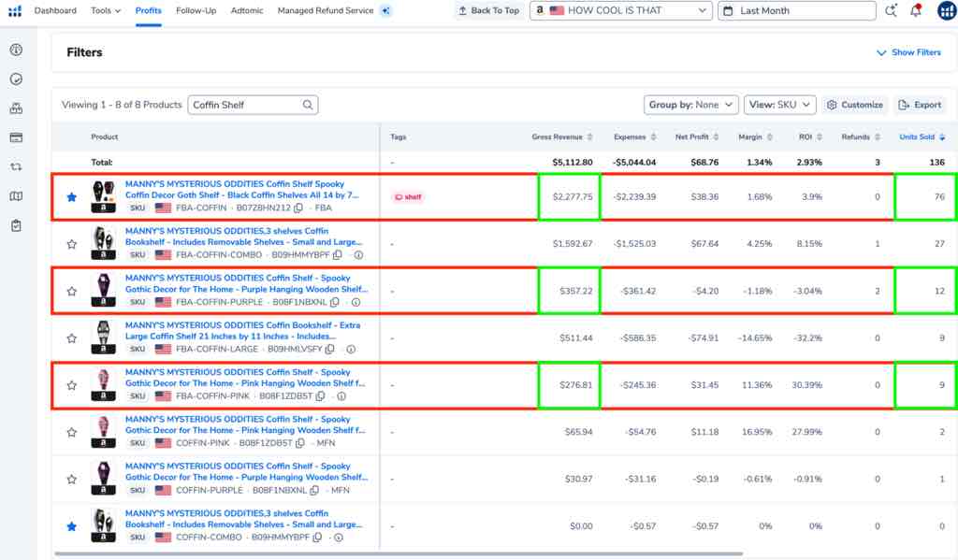Go to the Dashboard tab

(x=55, y=10)
